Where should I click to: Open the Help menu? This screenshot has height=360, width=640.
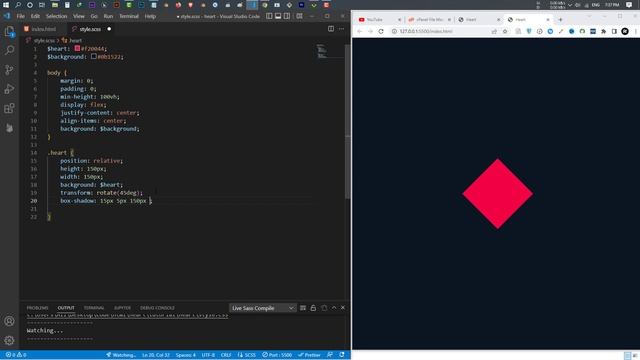click(150, 16)
